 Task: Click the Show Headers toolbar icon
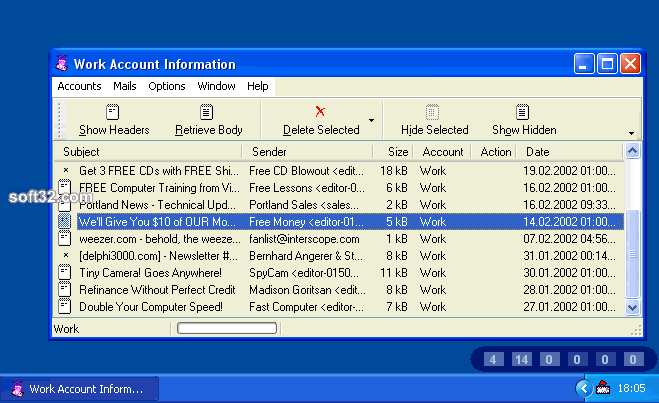coord(113,112)
